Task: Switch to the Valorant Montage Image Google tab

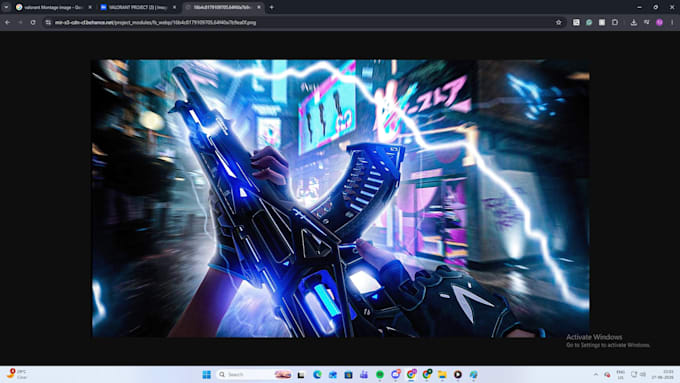Action: point(54,7)
